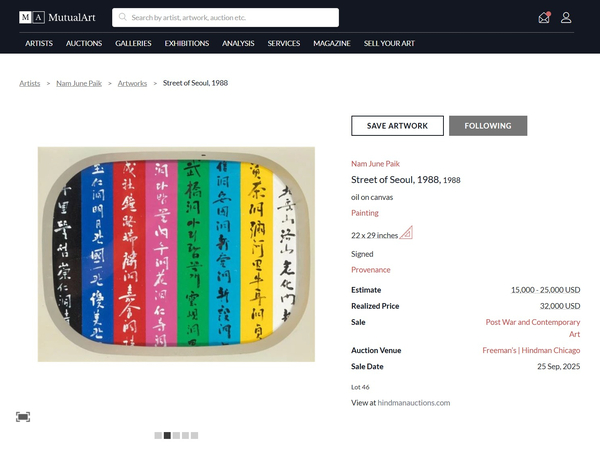Image resolution: width=600 pixels, height=449 pixels.
Task: Select the first image carousel dot
Action: (x=158, y=436)
